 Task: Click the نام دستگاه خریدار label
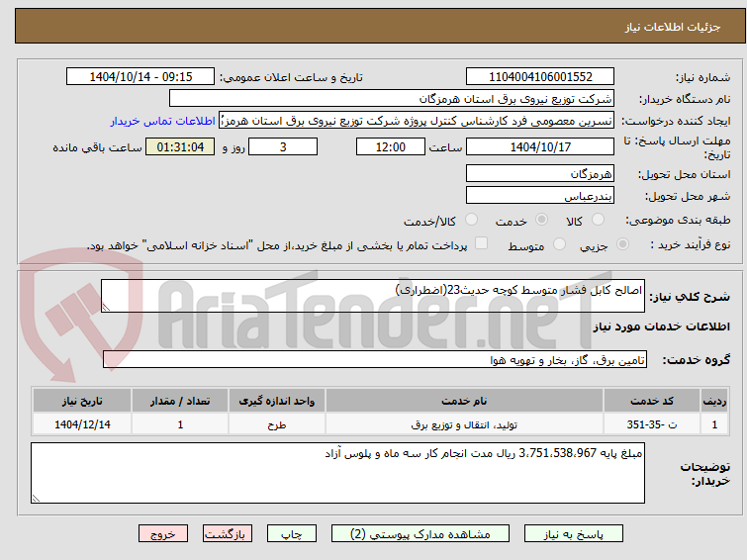[685, 99]
